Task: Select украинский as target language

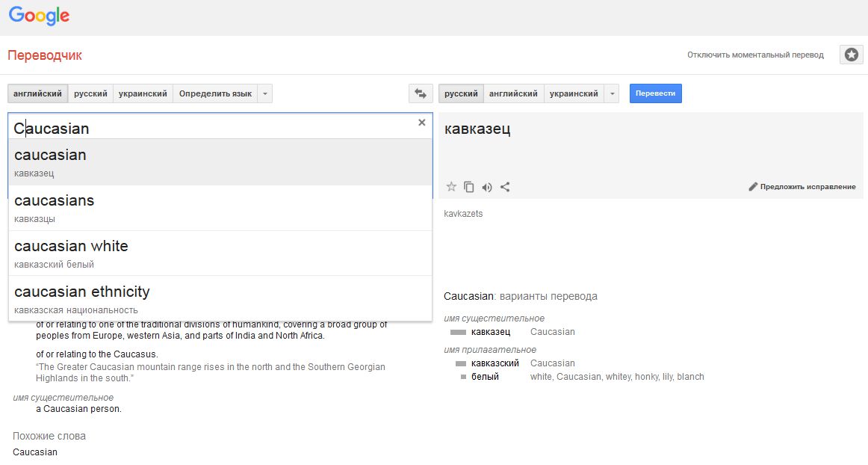Action: (x=574, y=93)
